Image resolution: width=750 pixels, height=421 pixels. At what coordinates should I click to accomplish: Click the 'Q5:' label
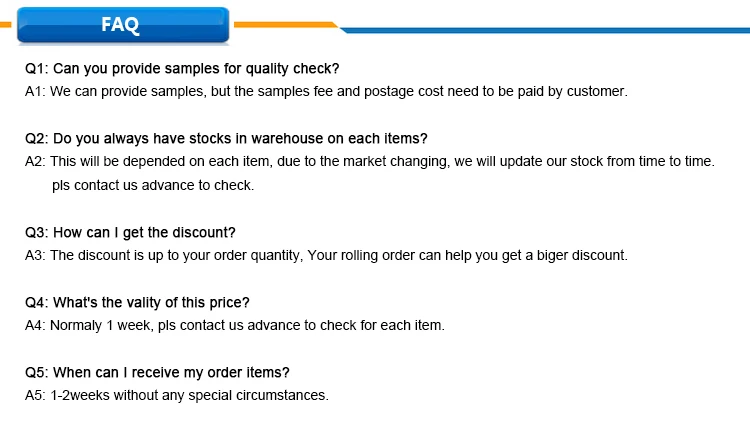tap(36, 372)
